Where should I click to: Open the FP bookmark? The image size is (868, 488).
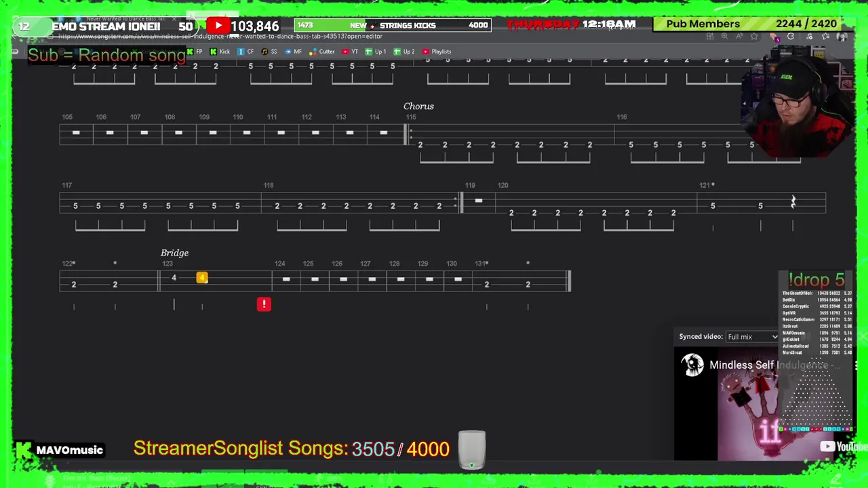coord(195,52)
